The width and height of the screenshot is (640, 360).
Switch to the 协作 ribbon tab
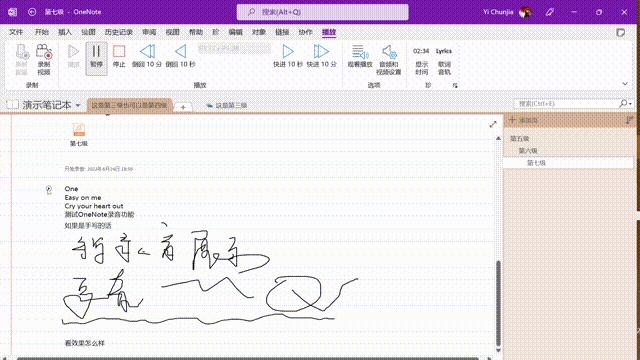click(x=305, y=32)
